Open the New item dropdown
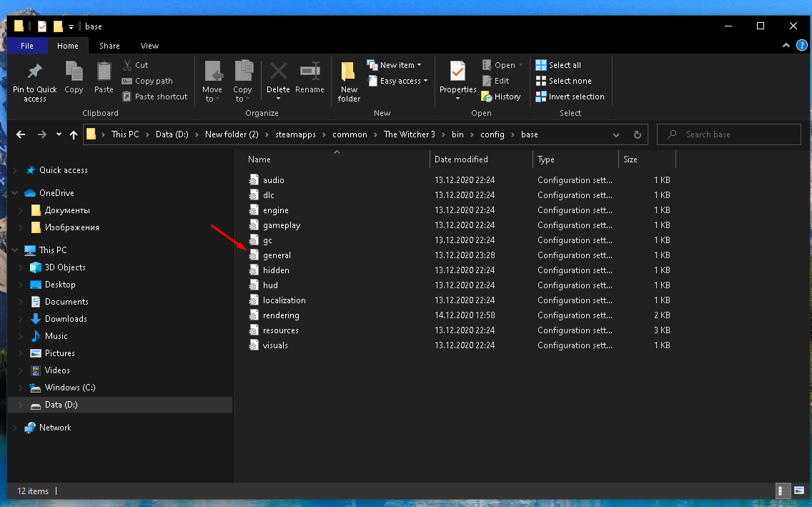The height and width of the screenshot is (507, 812). 394,65
